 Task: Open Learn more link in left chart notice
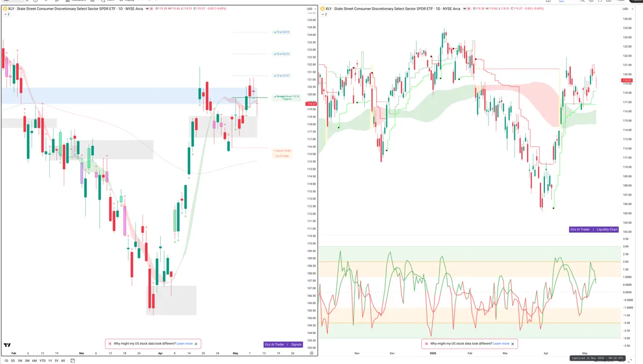coord(185,344)
